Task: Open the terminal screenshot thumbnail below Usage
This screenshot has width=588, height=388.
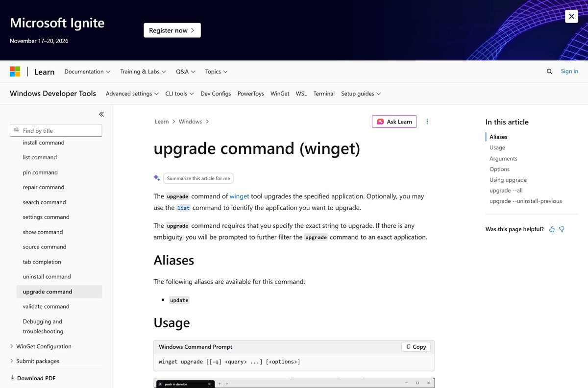Action: pos(294,383)
